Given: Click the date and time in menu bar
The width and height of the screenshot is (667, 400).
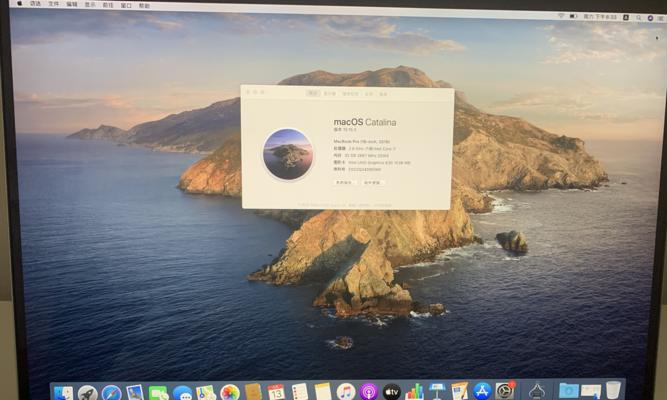Looking at the screenshot, I should click(x=600, y=17).
